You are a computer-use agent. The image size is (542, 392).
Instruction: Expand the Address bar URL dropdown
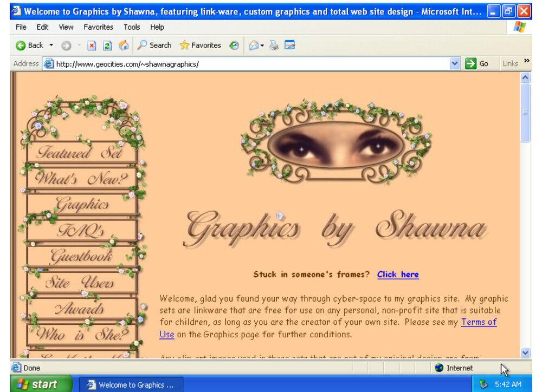tap(455, 63)
